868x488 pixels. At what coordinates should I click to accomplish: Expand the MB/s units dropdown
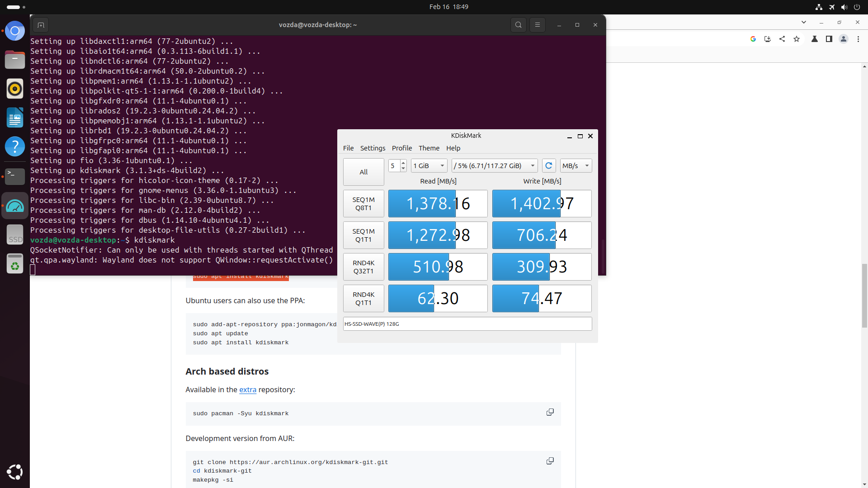tap(576, 166)
